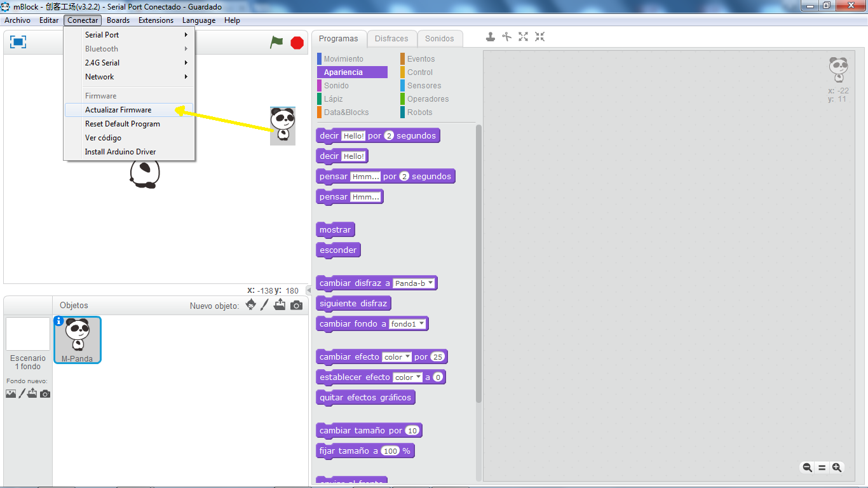
Task: Reset scripts area zoom
Action: point(822,468)
